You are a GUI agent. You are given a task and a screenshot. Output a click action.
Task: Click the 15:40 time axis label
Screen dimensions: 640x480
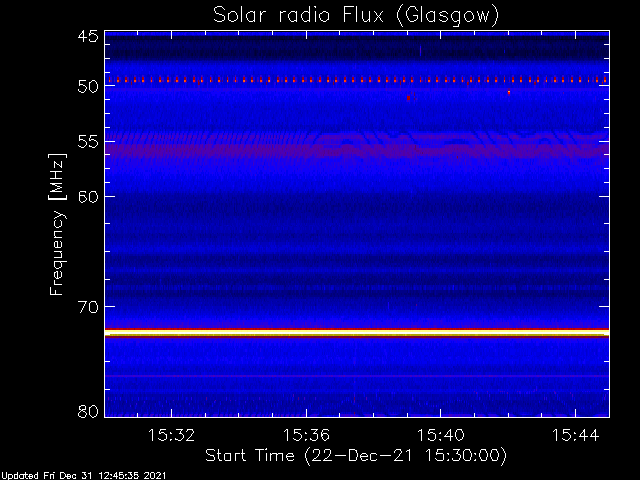441,435
